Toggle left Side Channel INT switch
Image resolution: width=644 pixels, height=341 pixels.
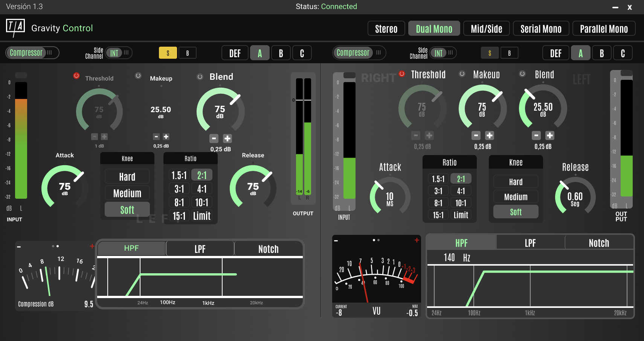coord(119,53)
